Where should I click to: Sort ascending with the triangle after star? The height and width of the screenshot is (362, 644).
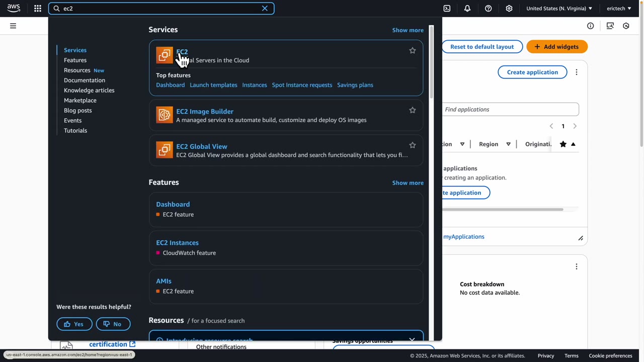pyautogui.click(x=573, y=144)
